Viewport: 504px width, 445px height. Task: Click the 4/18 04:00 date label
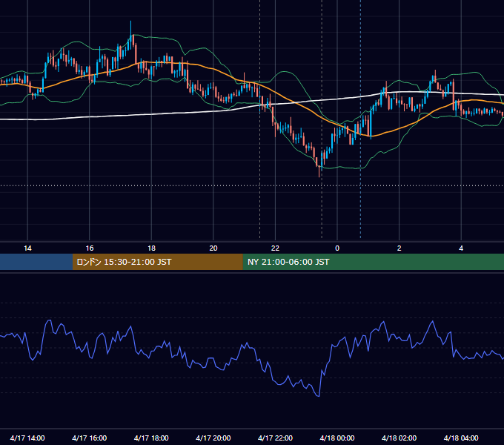click(461, 438)
